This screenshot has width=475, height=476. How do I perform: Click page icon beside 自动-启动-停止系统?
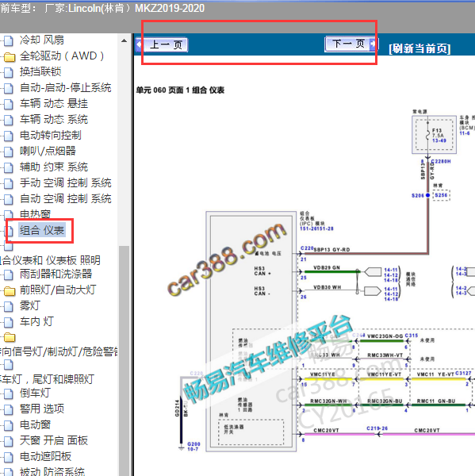(9, 88)
